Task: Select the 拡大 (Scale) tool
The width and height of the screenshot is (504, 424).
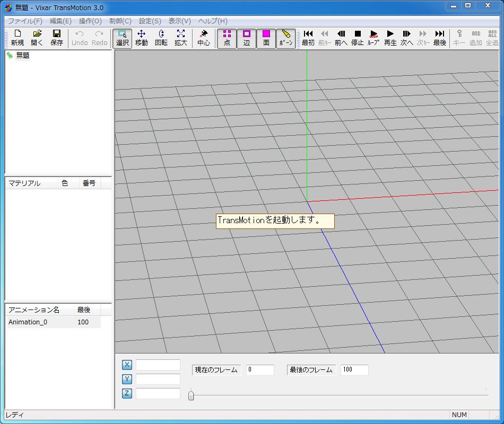Action: 180,38
